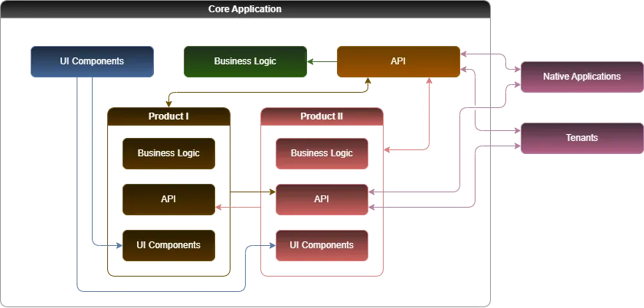Click dashed red arrow leaving Product II Business Logic
This screenshot has width=644, height=308.
[x=406, y=150]
